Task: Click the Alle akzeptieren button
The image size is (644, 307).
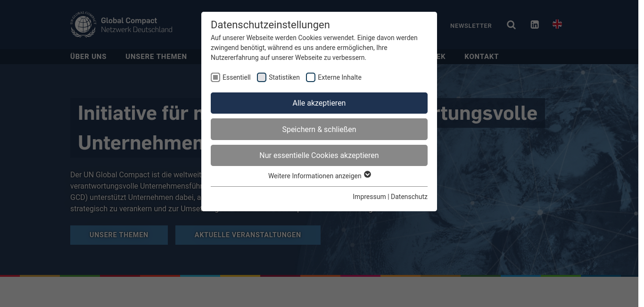Action: click(319, 103)
